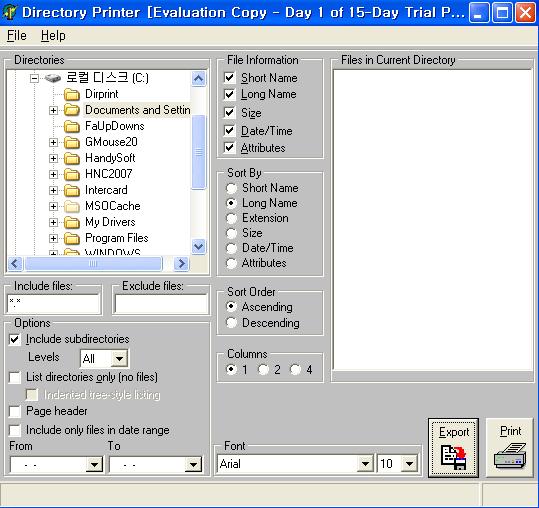Select Ascending sort order
539x508 pixels.
[231, 307]
